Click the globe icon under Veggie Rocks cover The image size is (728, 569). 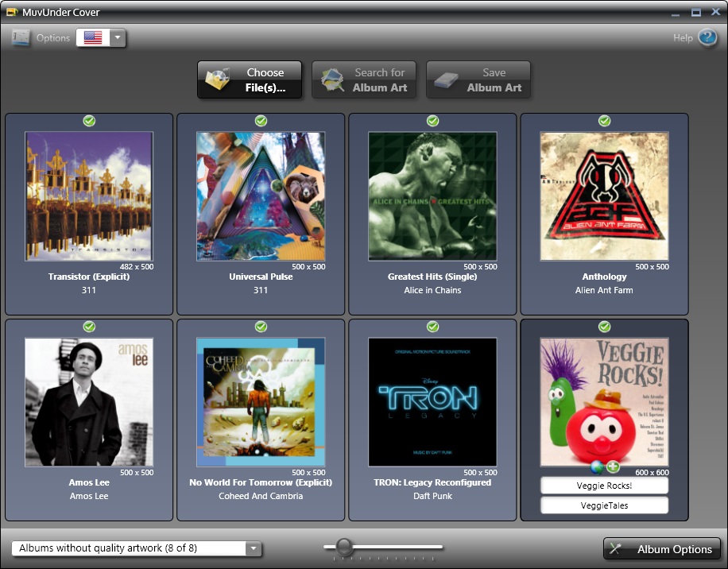[598, 466]
